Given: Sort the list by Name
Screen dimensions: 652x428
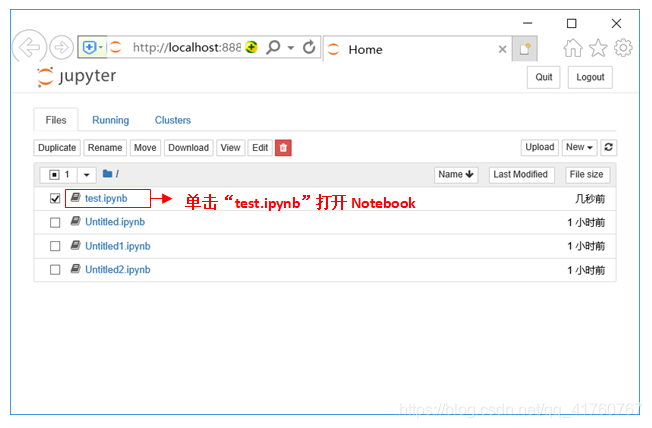Looking at the screenshot, I should coord(456,175).
